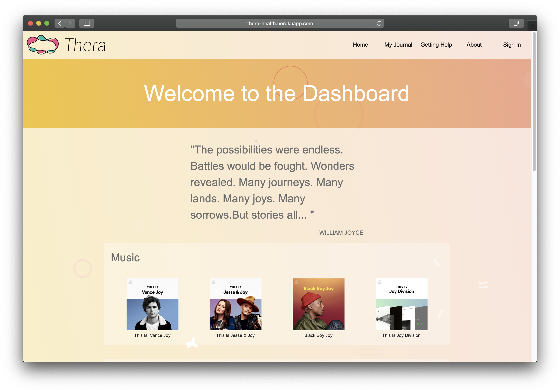Click Sign In in the top navigation

tap(512, 45)
